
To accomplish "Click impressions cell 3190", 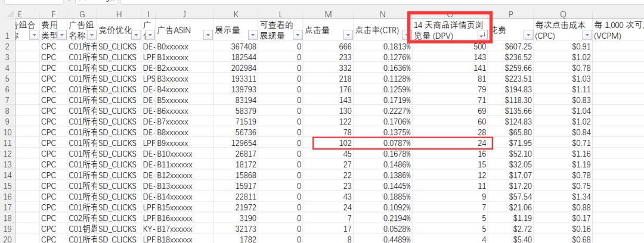I will (236, 218).
